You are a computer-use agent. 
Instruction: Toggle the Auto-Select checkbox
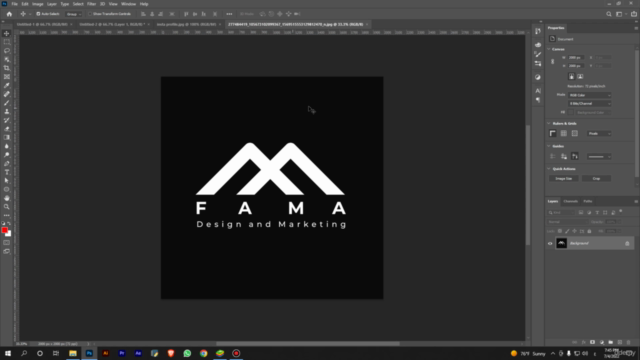[x=38, y=14]
